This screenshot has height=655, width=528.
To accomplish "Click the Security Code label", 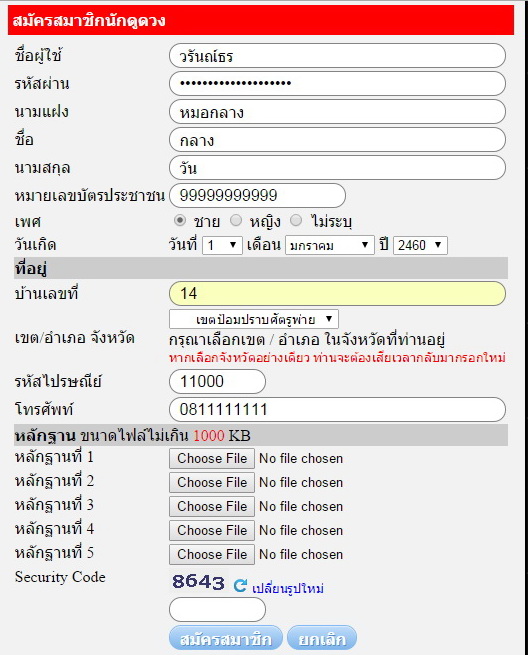I will click(60, 577).
